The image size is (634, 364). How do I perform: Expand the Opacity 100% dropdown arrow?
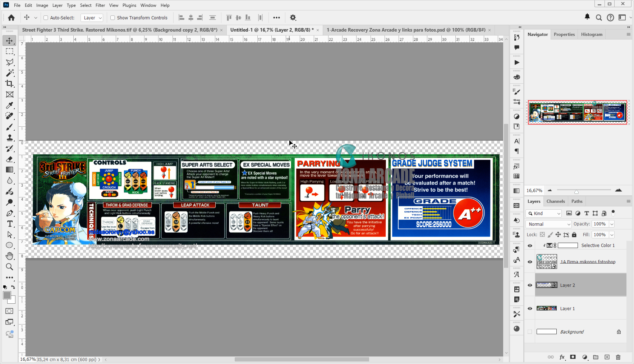coord(612,224)
